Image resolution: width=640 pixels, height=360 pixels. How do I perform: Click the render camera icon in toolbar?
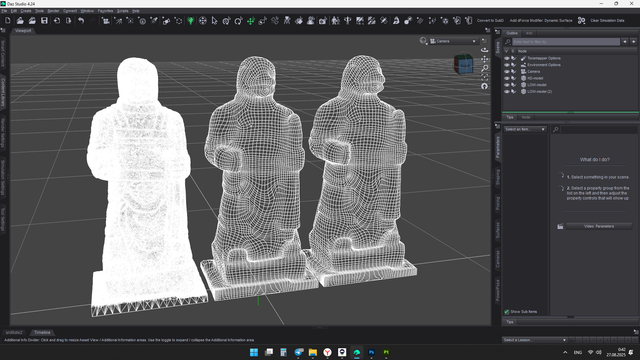(x=323, y=20)
